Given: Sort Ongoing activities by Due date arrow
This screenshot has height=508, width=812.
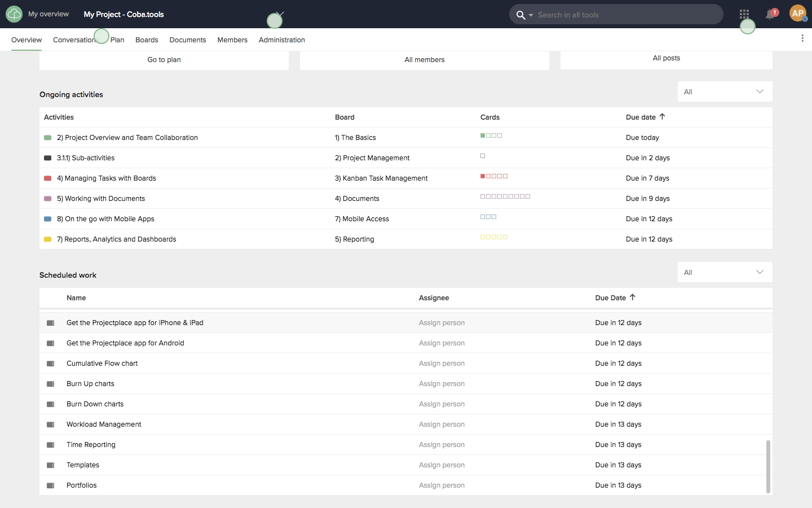Looking at the screenshot, I should click(662, 117).
